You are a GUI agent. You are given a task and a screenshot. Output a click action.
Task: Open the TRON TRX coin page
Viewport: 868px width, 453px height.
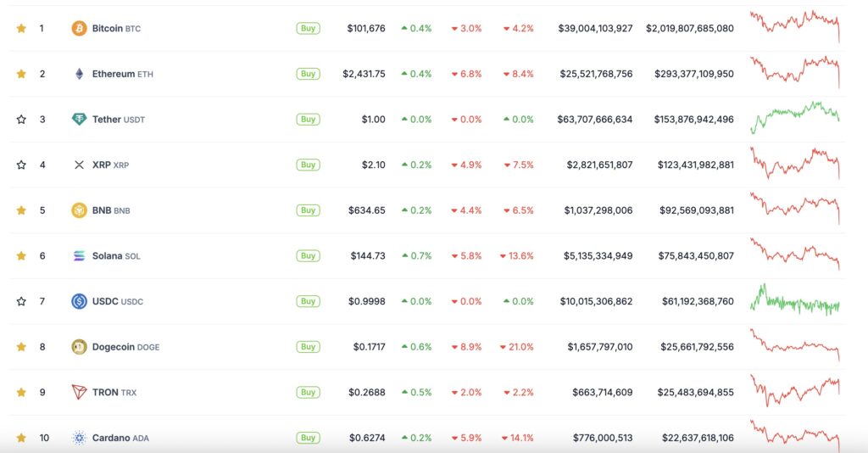(x=114, y=392)
